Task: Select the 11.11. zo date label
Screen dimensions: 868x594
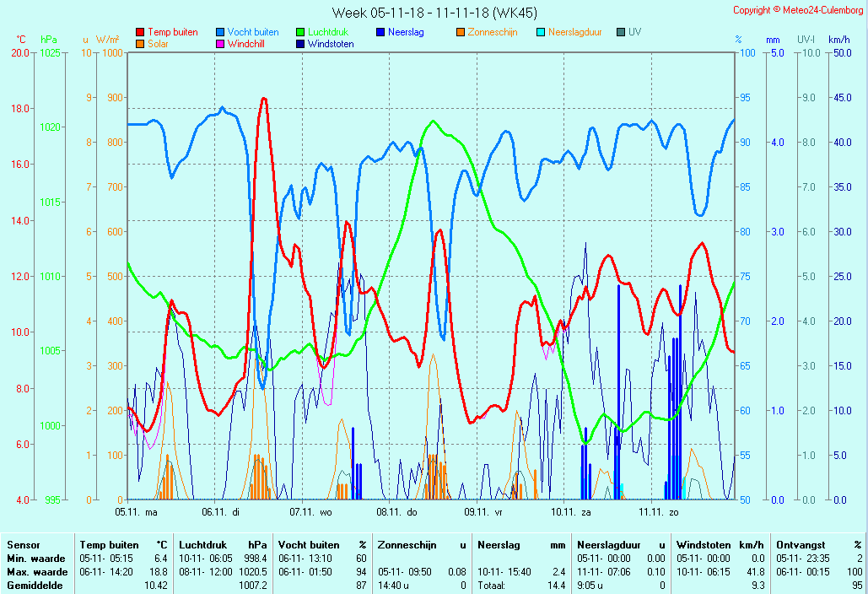Action: (x=658, y=511)
